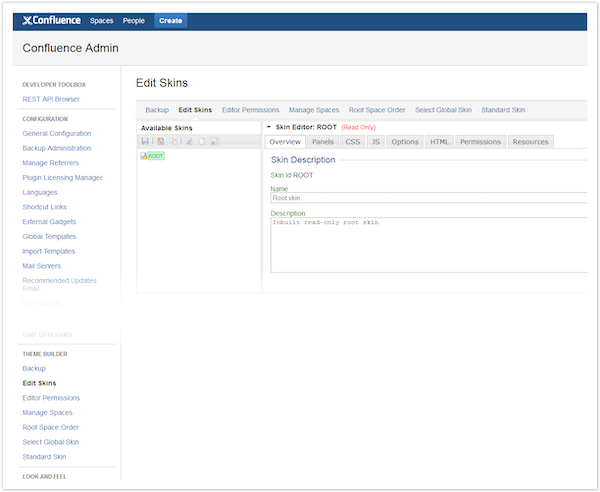Screen dimensions: 600x492
Task: Open Shortcut Links in sidebar
Action: click(x=44, y=207)
